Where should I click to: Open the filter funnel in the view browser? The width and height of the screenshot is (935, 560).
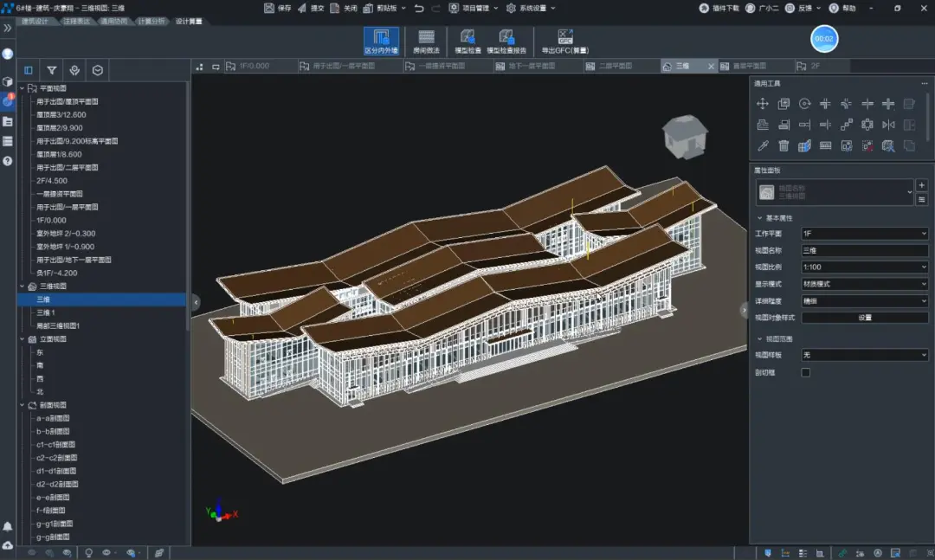(52, 70)
